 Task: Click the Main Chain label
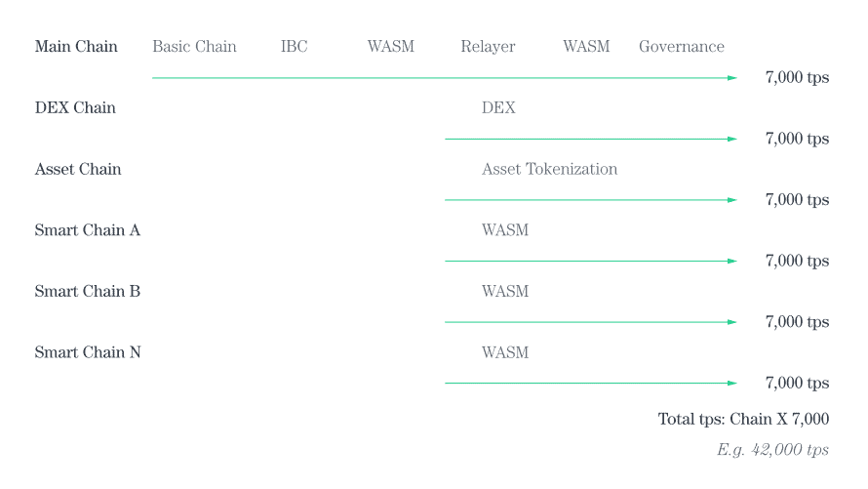pyautogui.click(x=76, y=46)
